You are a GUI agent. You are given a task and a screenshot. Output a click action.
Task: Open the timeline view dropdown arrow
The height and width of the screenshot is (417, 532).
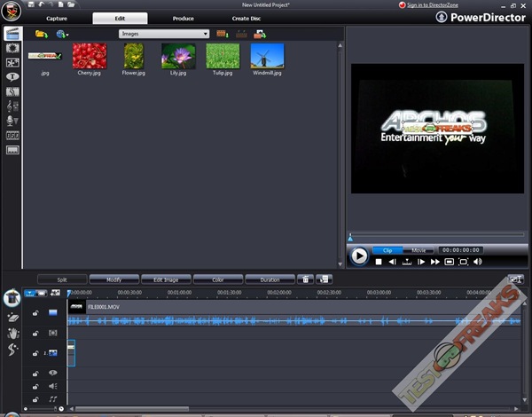pyautogui.click(x=30, y=293)
